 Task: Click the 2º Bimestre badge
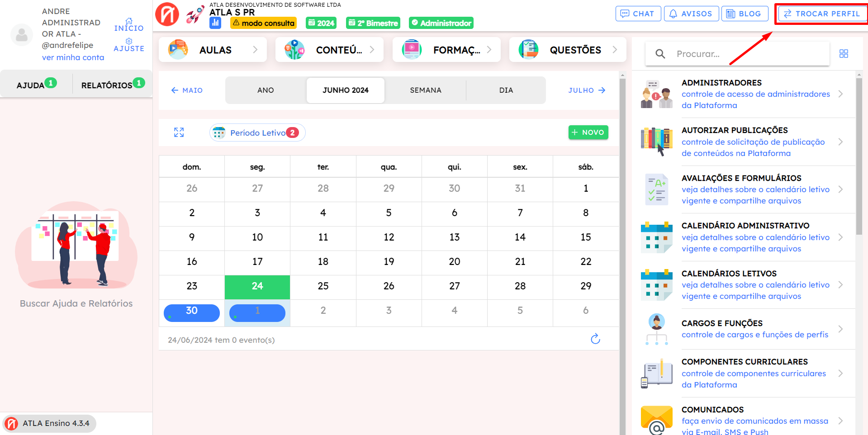tap(373, 23)
